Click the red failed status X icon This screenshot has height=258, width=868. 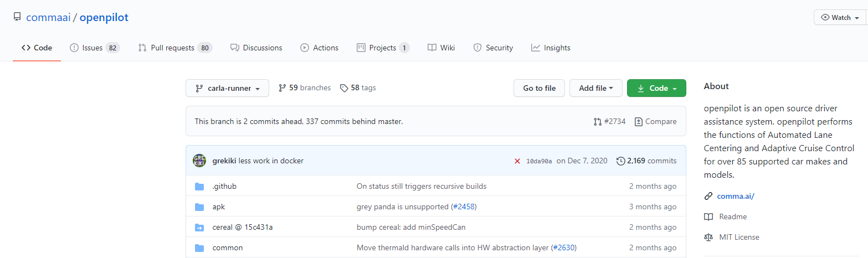point(517,161)
